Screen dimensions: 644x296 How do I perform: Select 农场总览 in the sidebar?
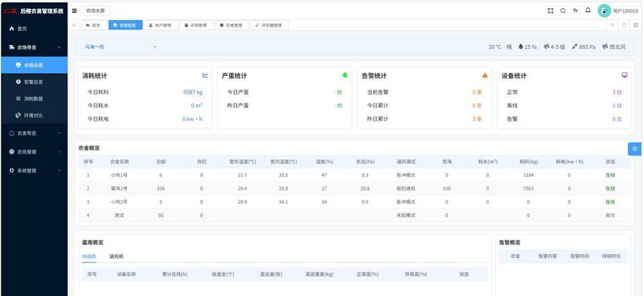click(x=33, y=65)
